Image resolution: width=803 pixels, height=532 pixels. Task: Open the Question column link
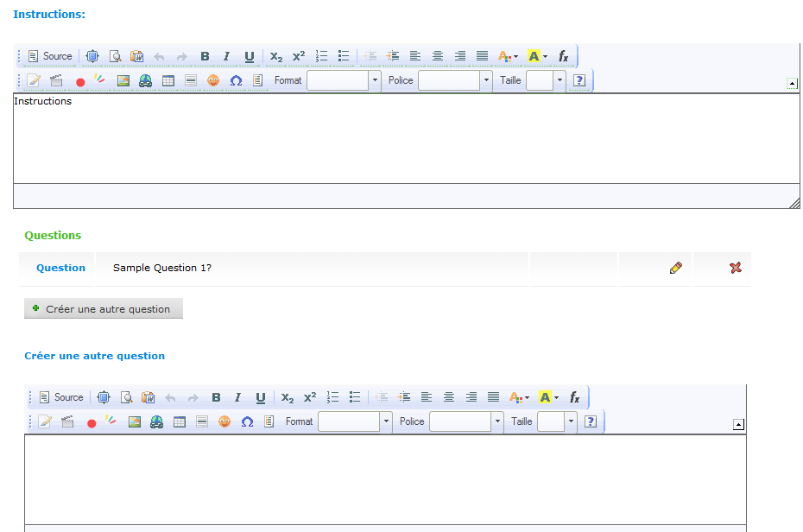point(60,268)
